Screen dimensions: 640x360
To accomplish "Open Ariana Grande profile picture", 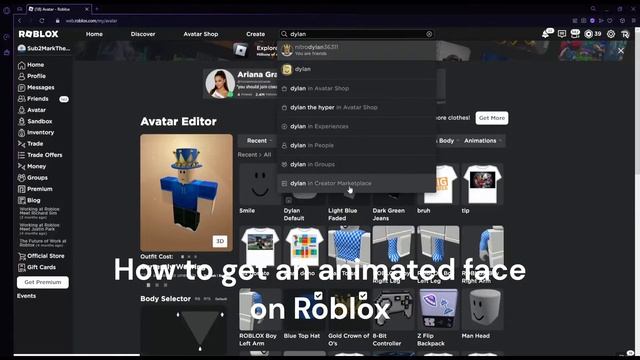I will tap(220, 84).
